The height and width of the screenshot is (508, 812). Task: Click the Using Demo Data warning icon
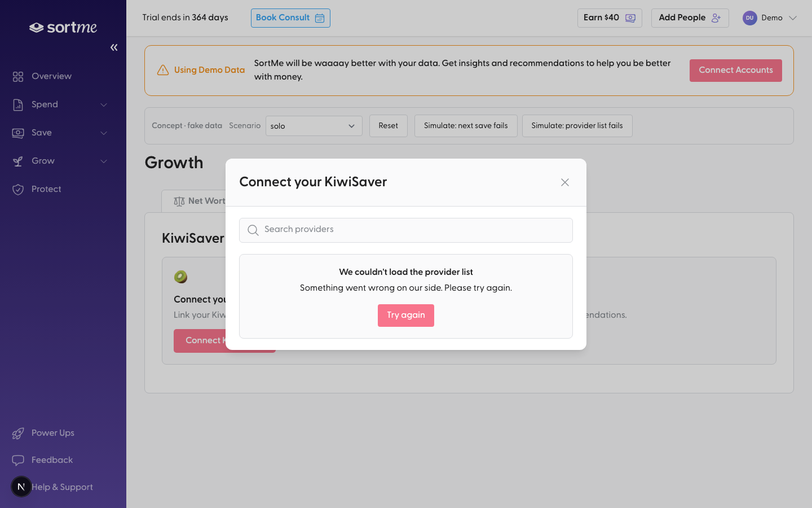pos(163,70)
